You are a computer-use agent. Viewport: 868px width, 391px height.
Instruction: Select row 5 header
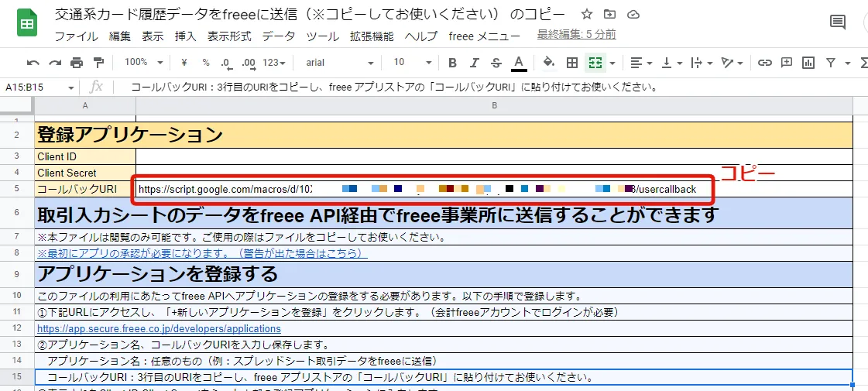pyautogui.click(x=17, y=189)
